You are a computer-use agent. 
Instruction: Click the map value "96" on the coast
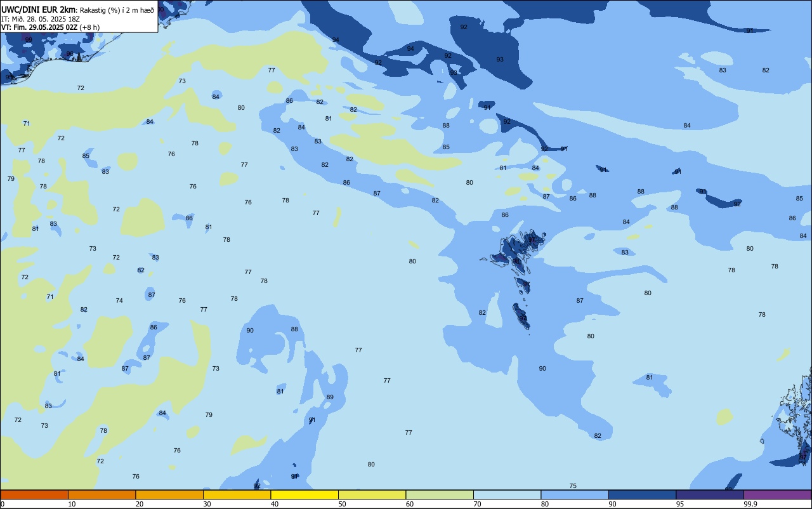[x=70, y=54]
